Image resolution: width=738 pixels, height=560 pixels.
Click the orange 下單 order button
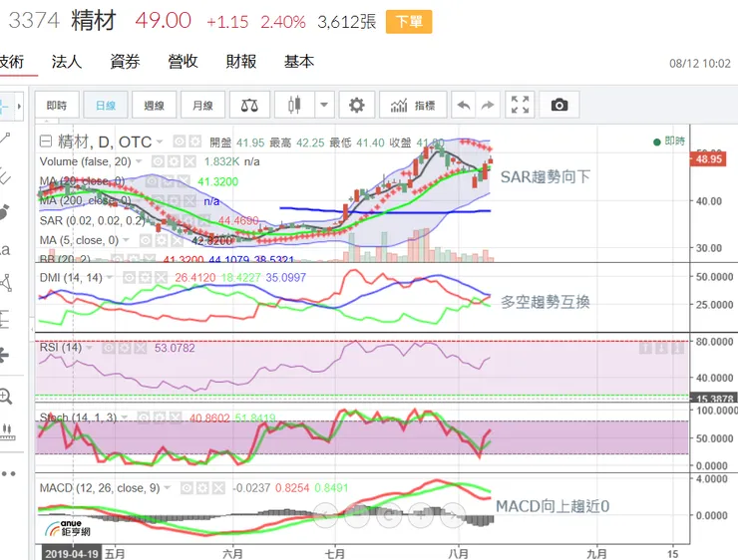point(409,22)
